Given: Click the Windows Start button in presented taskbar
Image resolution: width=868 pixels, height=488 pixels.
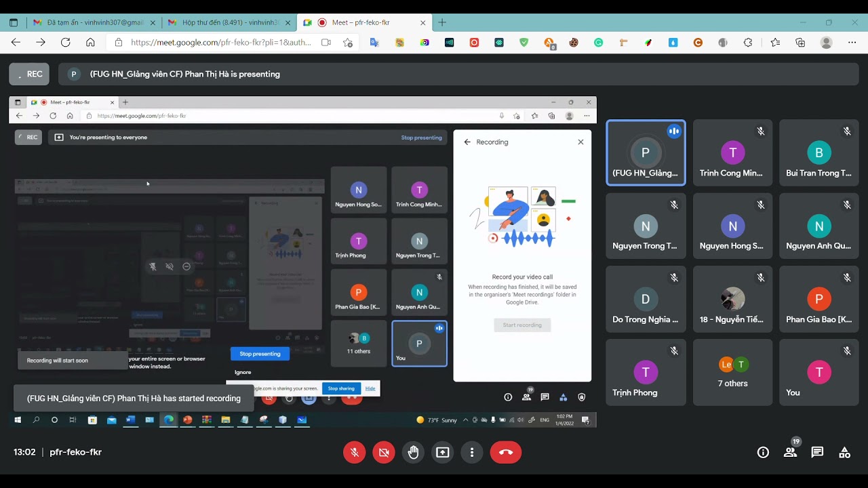Looking at the screenshot, I should [18, 420].
